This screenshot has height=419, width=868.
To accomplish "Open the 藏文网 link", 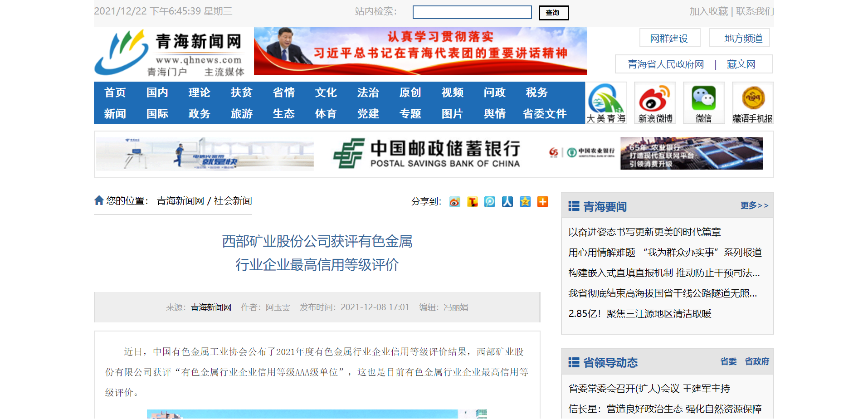I will (x=741, y=64).
